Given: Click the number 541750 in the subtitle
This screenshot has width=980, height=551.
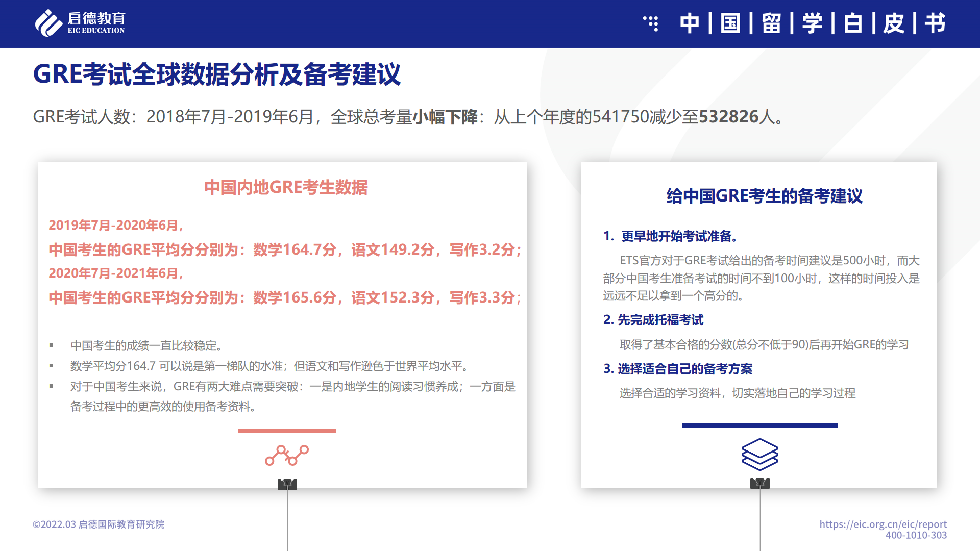Looking at the screenshot, I should [x=620, y=117].
